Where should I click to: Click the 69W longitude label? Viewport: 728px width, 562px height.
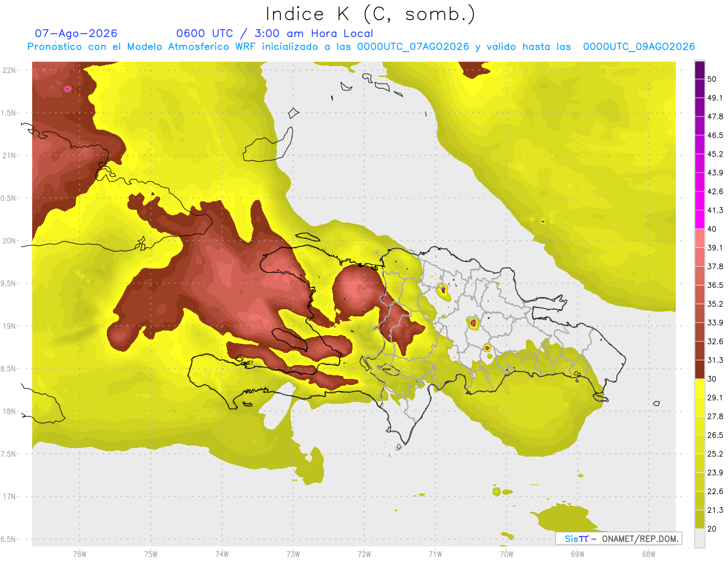578,554
